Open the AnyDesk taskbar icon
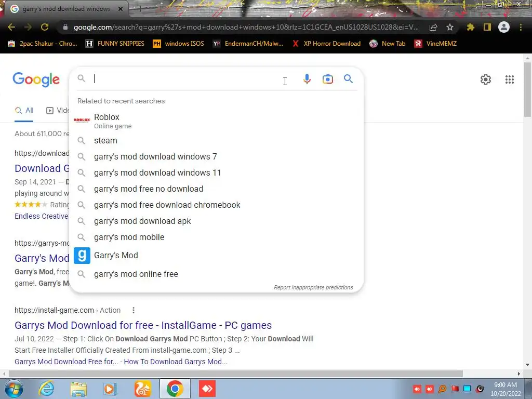 pos(207,389)
